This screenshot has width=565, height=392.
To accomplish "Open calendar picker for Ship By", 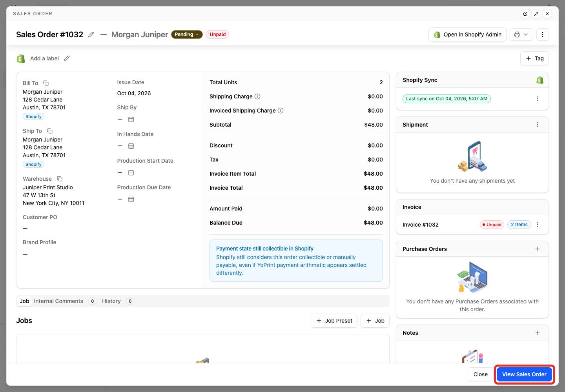I will tap(131, 119).
